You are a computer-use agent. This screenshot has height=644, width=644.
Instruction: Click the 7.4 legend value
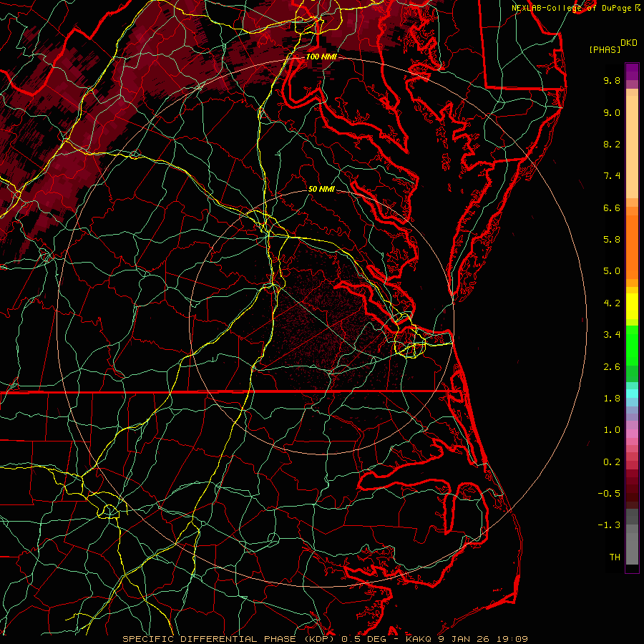point(612,176)
